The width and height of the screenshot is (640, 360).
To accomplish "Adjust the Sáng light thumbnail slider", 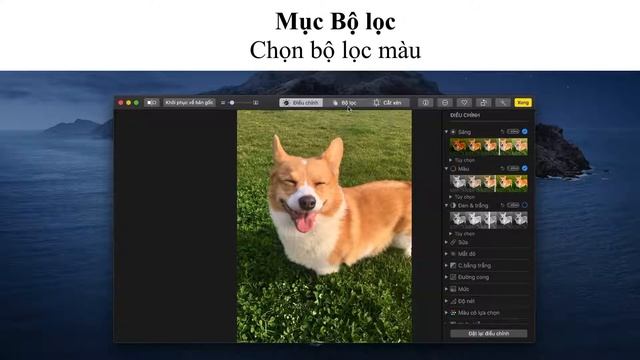I will [x=489, y=147].
